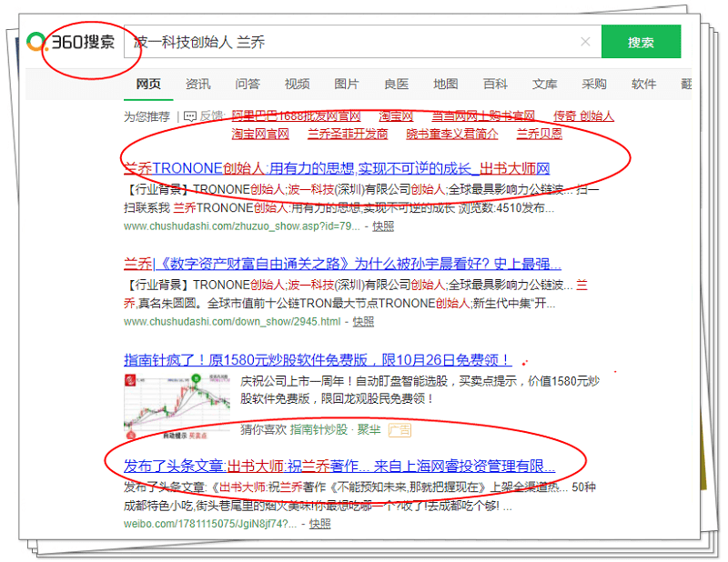
Task: Open recommended link 传奇 创始人
Action: tap(583, 116)
